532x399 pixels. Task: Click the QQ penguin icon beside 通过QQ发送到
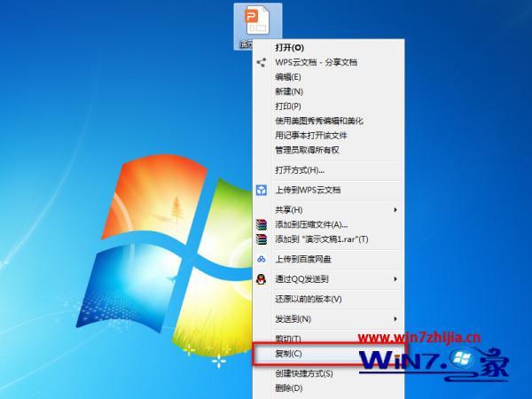pyautogui.click(x=261, y=279)
